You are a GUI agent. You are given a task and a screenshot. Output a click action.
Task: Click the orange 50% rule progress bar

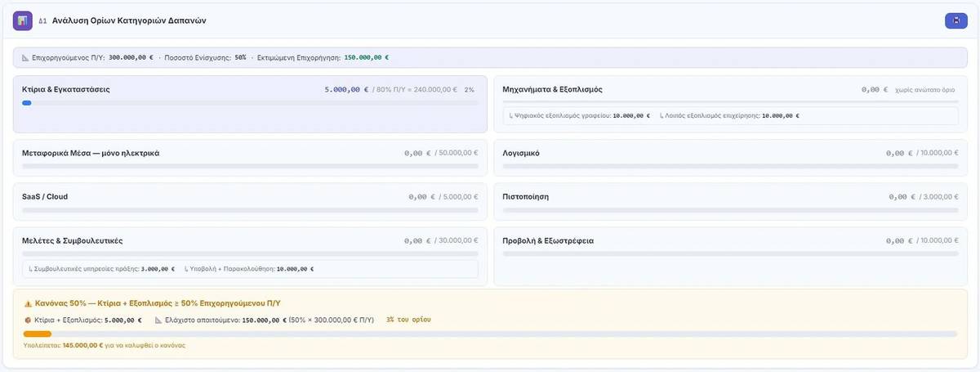pyautogui.click(x=490, y=334)
